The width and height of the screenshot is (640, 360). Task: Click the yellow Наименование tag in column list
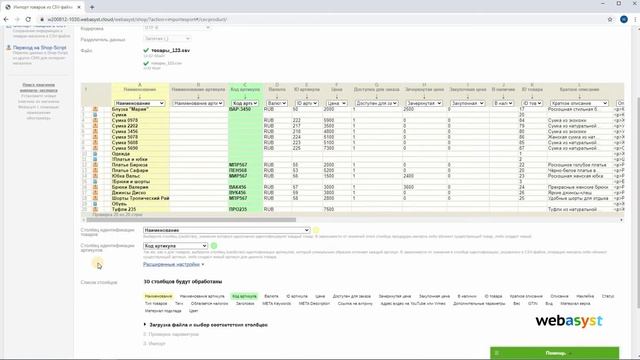[158, 296]
